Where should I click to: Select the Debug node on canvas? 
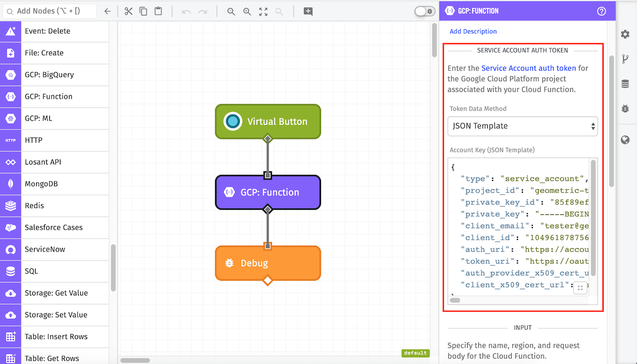point(268,263)
